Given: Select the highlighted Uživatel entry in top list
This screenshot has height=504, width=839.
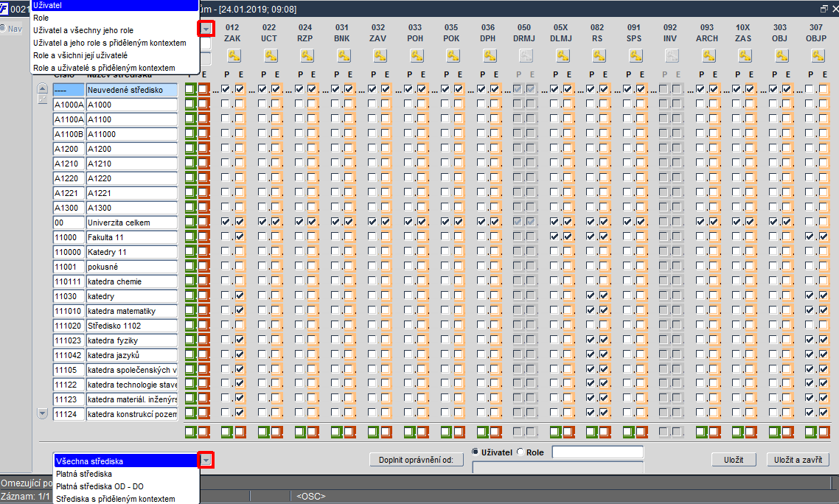Looking at the screenshot, I should (114, 5).
